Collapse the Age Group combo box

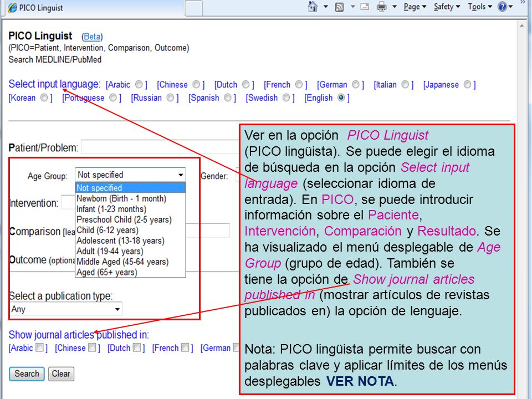(130, 175)
